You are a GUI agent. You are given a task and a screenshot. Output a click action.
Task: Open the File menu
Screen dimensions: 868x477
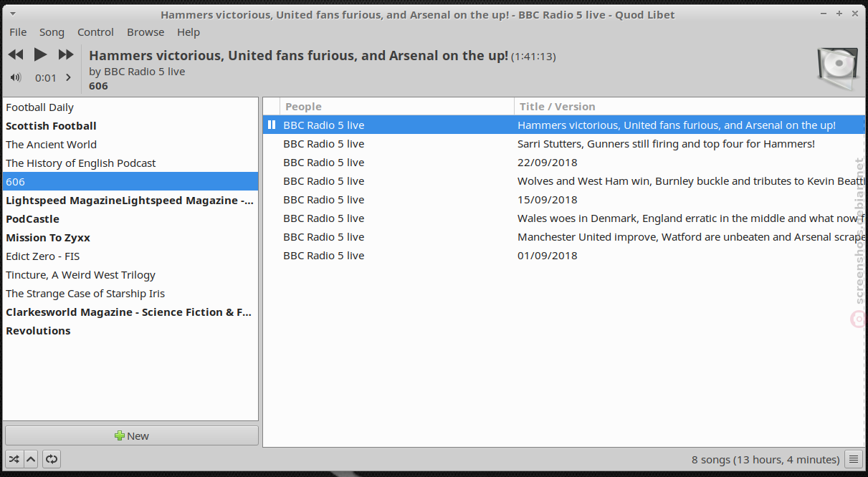coord(18,32)
